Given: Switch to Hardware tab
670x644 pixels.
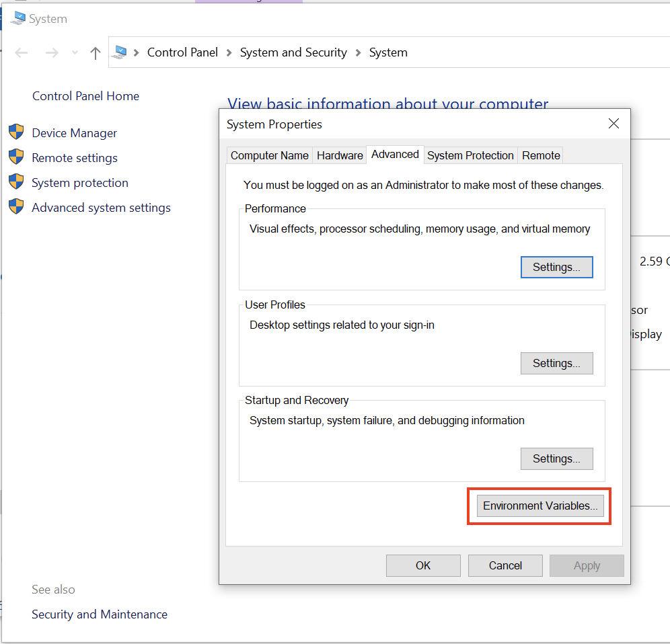Looking at the screenshot, I should coord(340,155).
